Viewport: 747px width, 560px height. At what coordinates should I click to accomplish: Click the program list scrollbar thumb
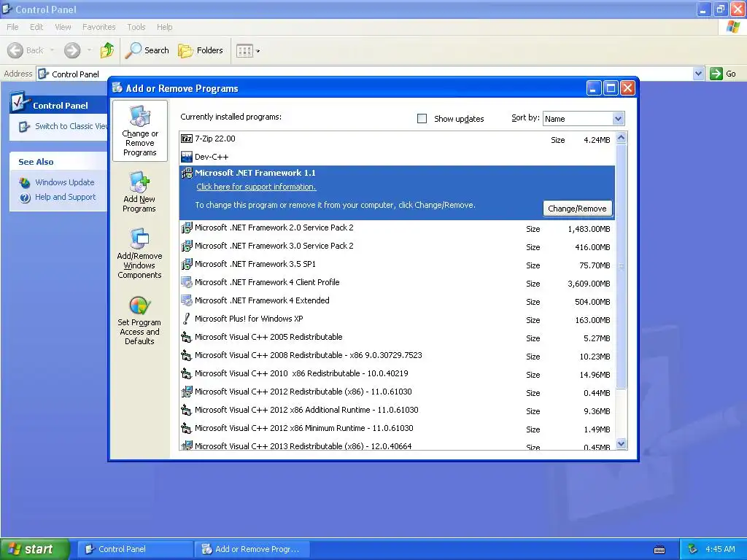pos(622,267)
